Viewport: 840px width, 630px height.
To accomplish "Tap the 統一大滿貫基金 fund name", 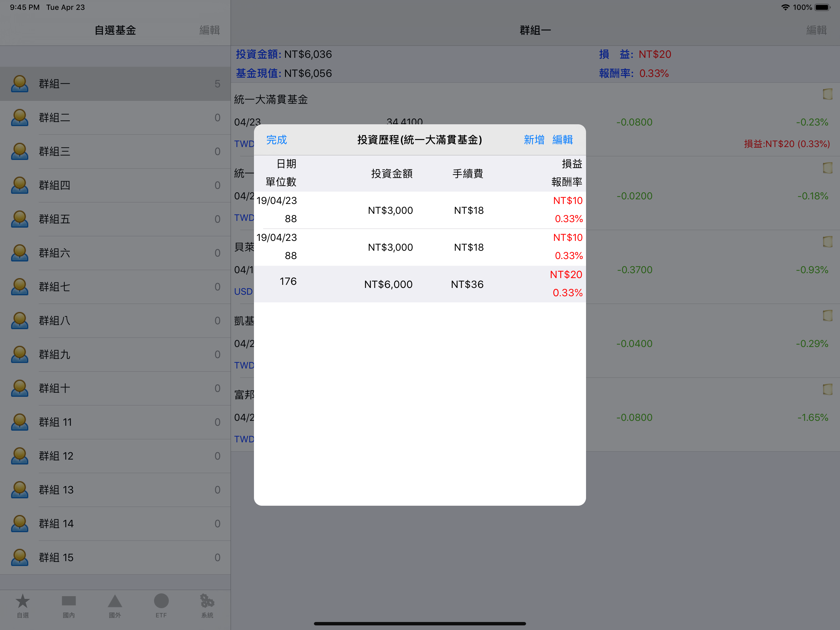I will click(271, 100).
